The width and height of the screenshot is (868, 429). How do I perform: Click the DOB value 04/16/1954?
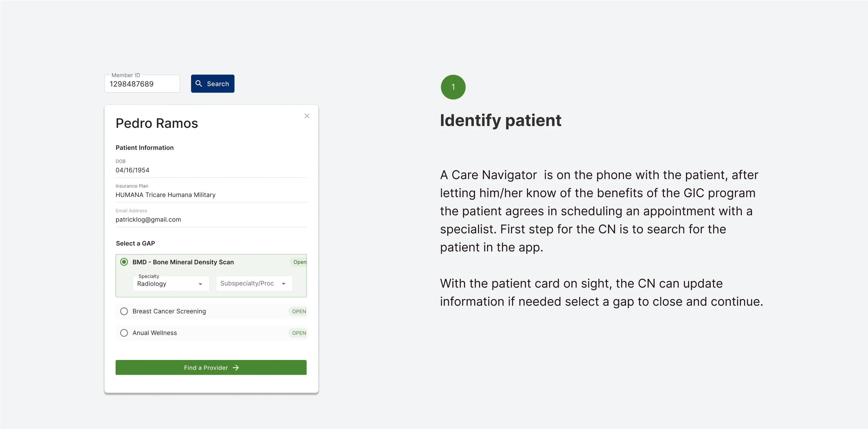132,170
